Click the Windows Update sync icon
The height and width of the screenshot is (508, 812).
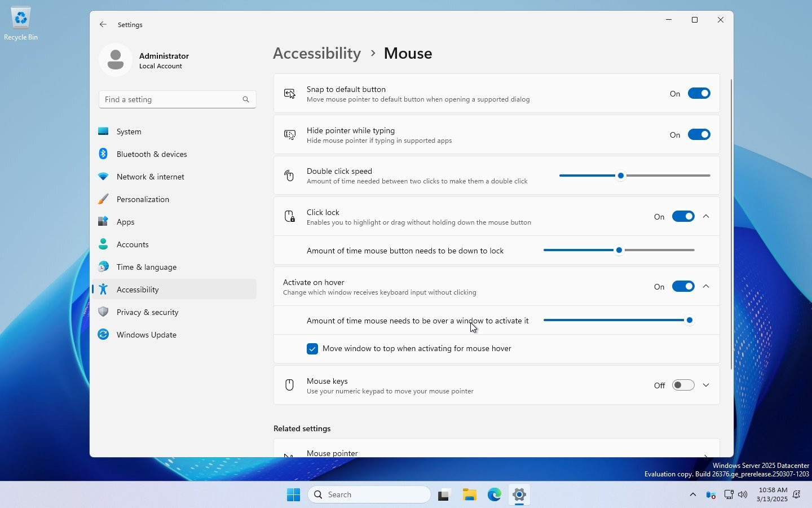click(103, 334)
